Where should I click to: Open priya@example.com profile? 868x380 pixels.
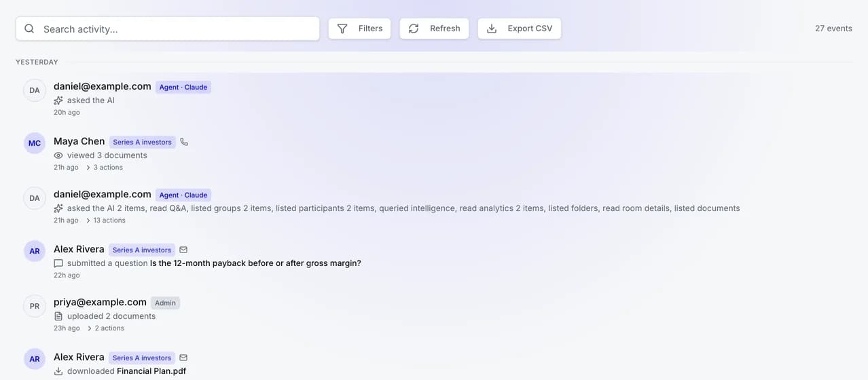tap(101, 302)
